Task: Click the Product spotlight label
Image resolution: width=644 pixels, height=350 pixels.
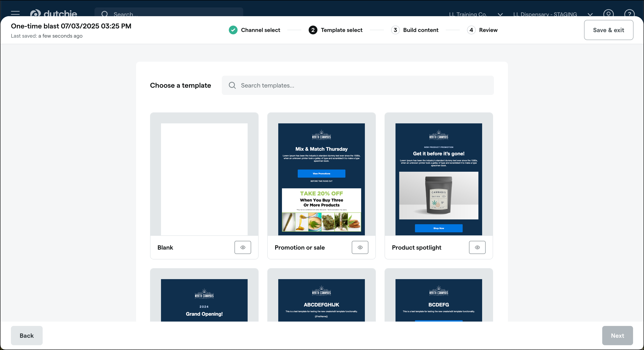Action: pos(417,247)
